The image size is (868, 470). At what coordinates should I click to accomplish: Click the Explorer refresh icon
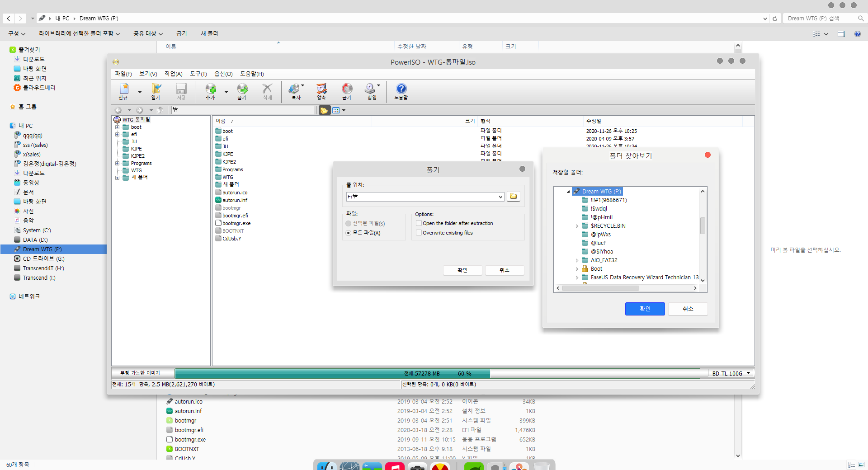[775, 19]
